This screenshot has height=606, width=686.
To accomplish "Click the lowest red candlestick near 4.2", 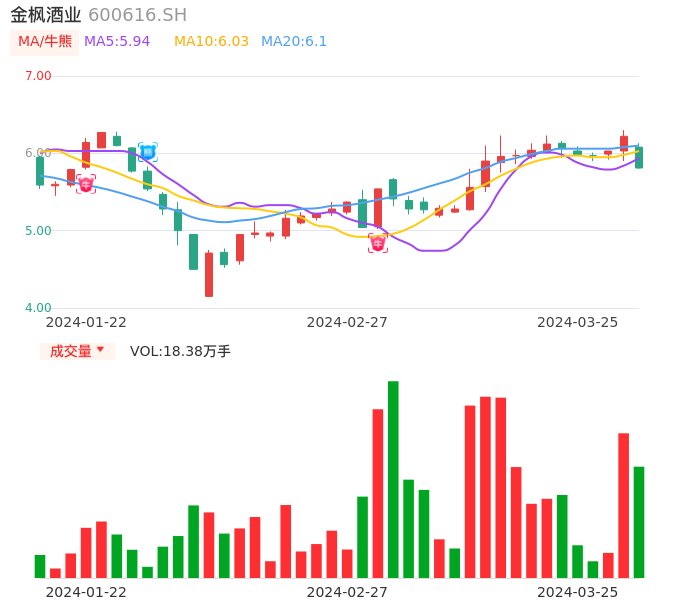I will click(x=209, y=274).
